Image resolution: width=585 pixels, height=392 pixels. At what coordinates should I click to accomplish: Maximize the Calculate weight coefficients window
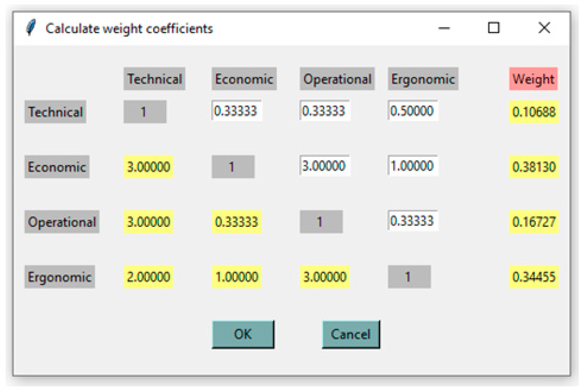(x=494, y=28)
